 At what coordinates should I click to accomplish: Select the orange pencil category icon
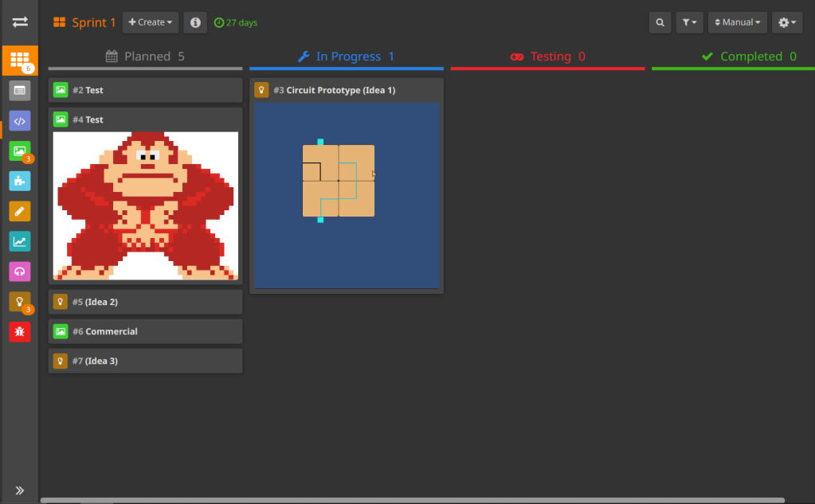pos(20,211)
